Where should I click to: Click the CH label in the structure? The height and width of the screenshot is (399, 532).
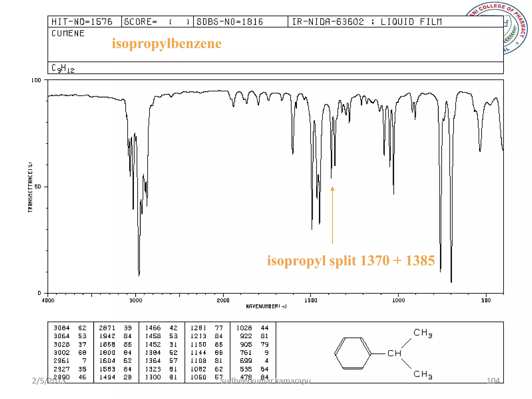(394, 354)
